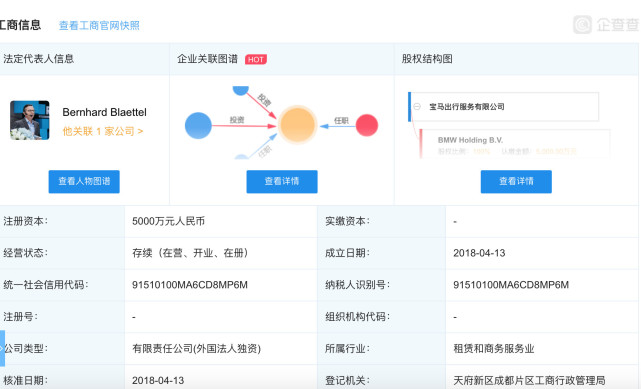
Task: Open Bernhard Blaettel's profile photo
Action: (x=30, y=120)
